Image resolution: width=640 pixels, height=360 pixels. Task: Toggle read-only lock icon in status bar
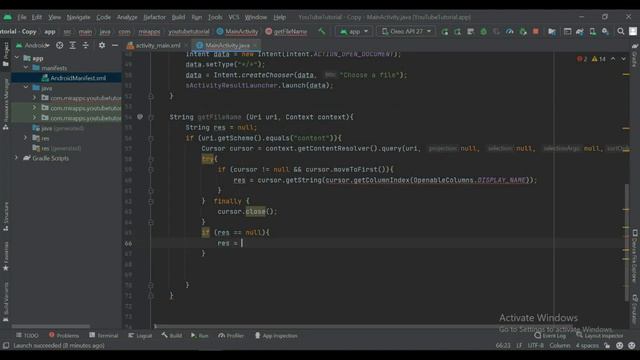pos(607,345)
